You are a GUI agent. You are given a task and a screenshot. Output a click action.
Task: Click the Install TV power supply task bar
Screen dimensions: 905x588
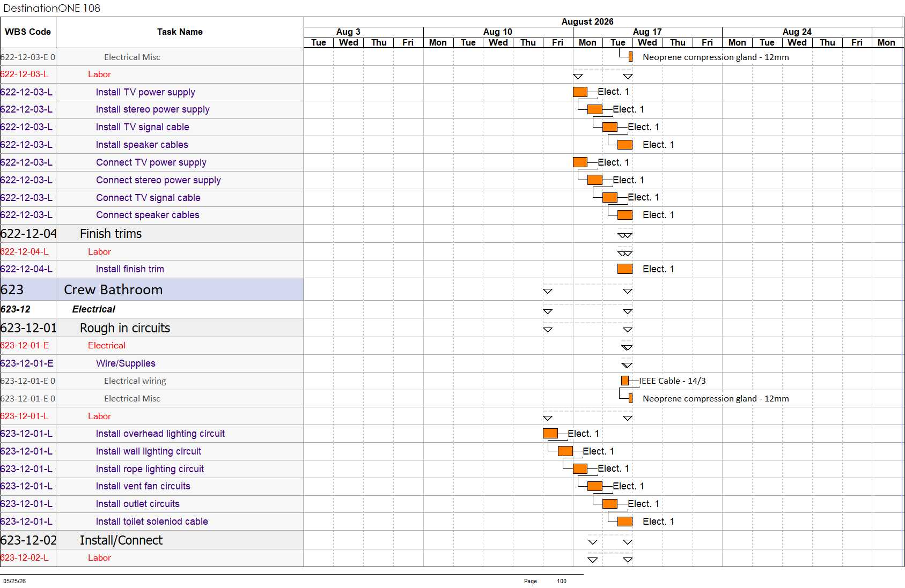point(580,92)
